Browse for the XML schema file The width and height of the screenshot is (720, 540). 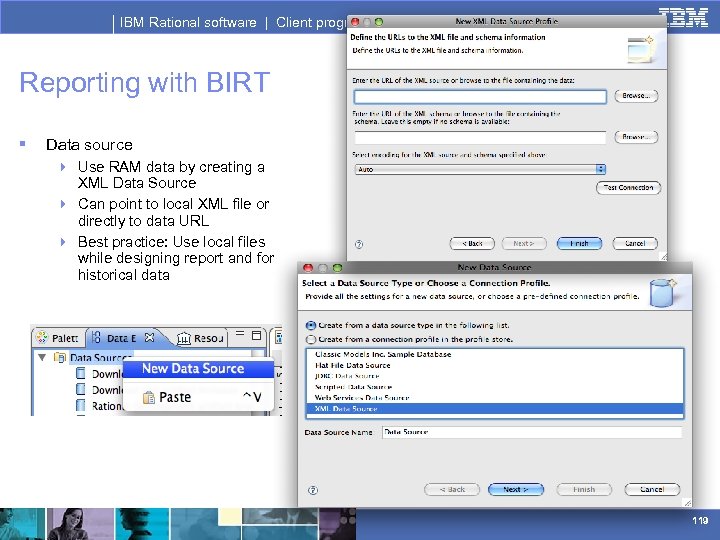pos(636,137)
